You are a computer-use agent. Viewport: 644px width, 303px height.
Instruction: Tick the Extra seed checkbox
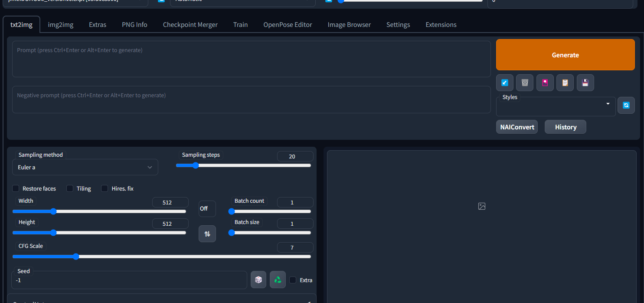(293, 280)
